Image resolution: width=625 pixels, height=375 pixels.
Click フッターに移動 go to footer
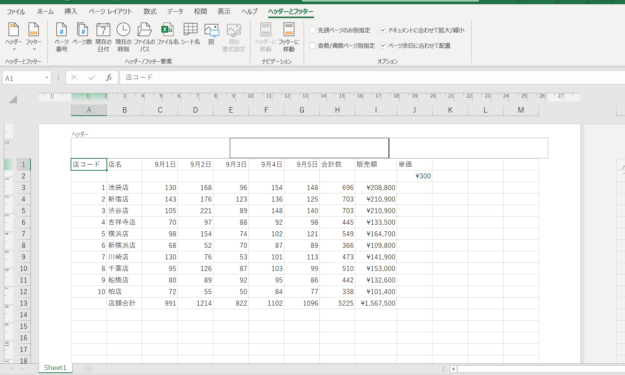[x=289, y=37]
